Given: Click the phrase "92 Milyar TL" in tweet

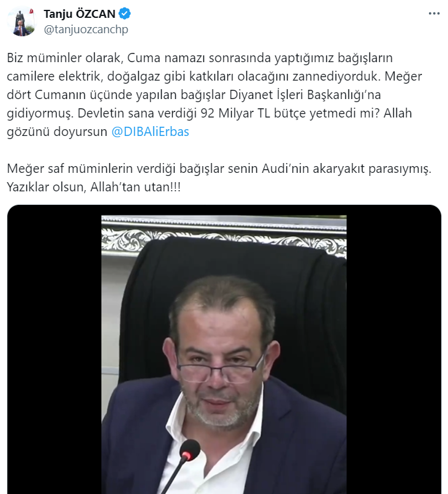Looking at the screenshot, I should 235,113.
